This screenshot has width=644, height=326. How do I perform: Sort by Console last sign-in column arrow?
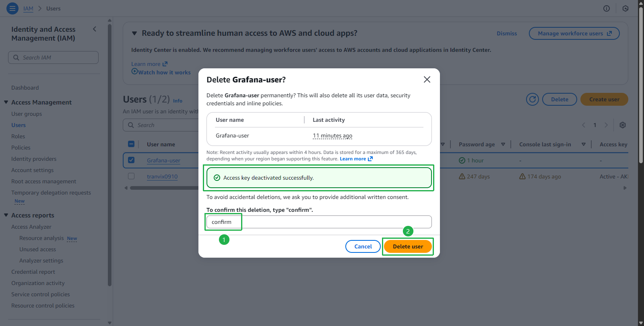point(584,144)
